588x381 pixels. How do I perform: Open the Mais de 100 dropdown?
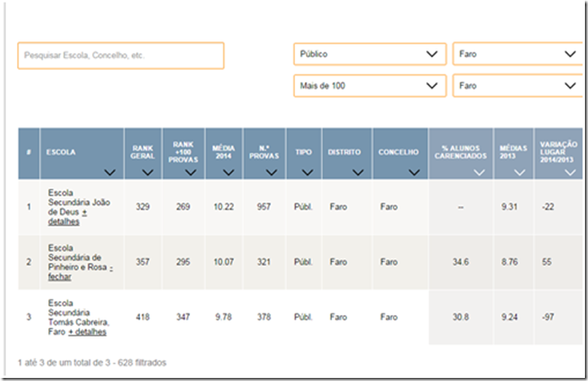370,86
